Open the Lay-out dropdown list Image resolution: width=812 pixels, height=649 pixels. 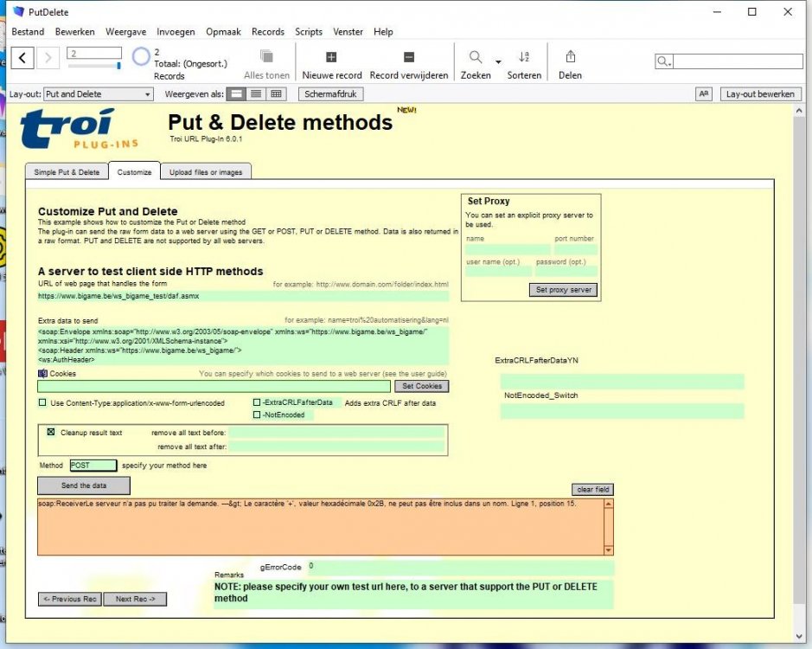tap(99, 93)
